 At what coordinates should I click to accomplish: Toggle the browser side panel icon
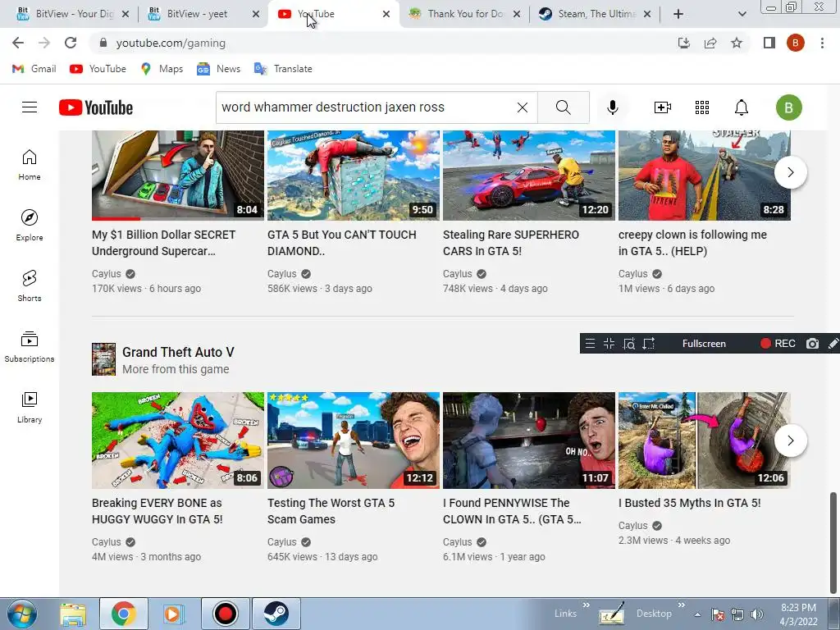[769, 43]
